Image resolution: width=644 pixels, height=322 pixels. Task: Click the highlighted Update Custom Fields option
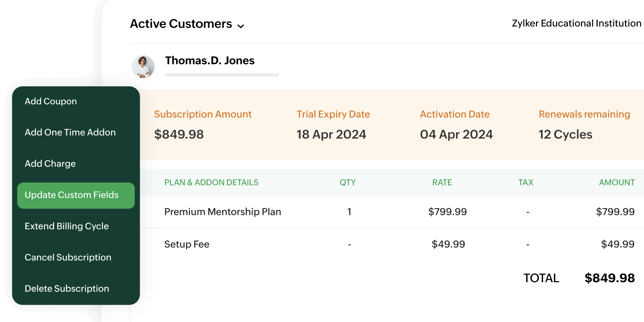coord(72,195)
